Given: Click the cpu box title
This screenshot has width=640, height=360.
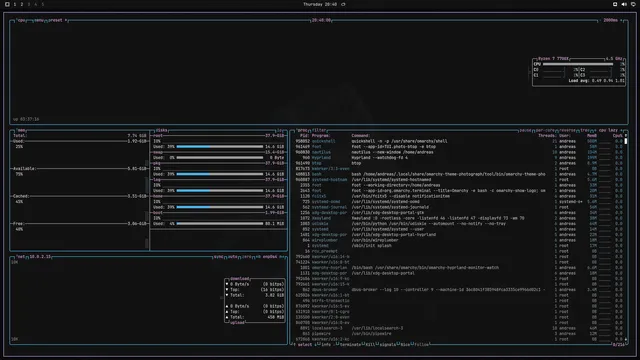Looking at the screenshot, I should tap(21, 20).
